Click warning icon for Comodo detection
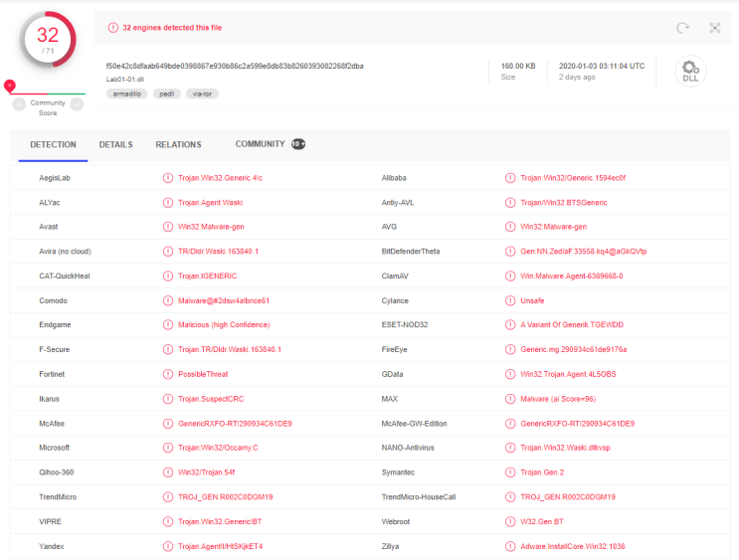The height and width of the screenshot is (560, 739). [x=168, y=300]
